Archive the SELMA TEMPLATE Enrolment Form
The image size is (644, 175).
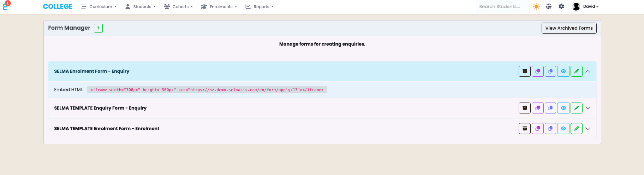coord(525,129)
